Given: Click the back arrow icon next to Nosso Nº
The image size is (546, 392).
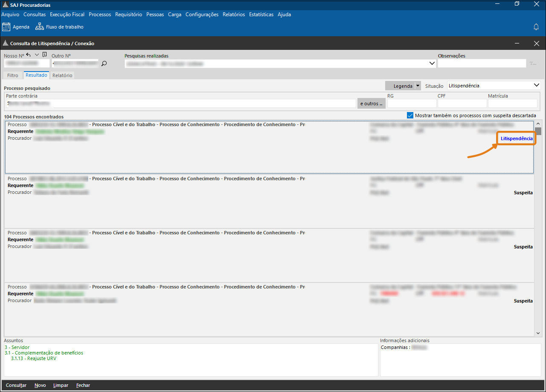Looking at the screenshot, I should pos(29,55).
